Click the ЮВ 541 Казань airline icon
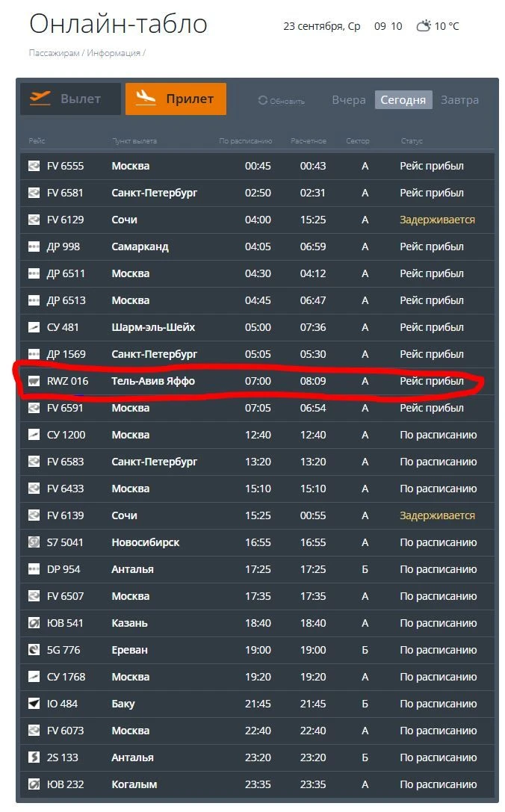Viewport: 505px width, 812px height. point(34,623)
